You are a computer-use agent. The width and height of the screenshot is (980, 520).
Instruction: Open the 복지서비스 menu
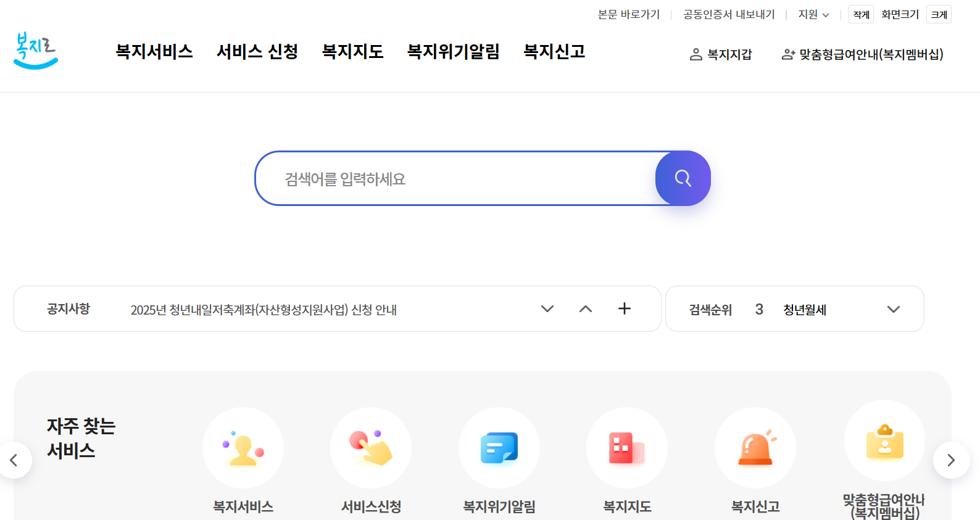(x=154, y=51)
